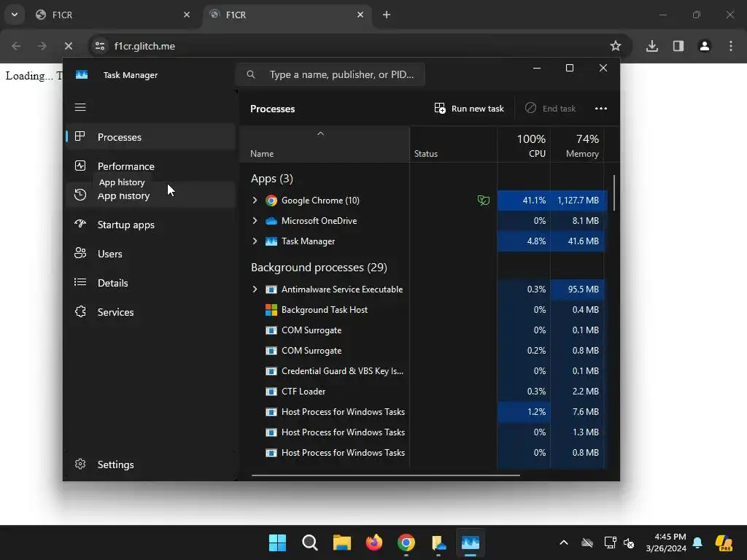Click the Settings gear icon
747x560 pixels.
pyautogui.click(x=80, y=464)
